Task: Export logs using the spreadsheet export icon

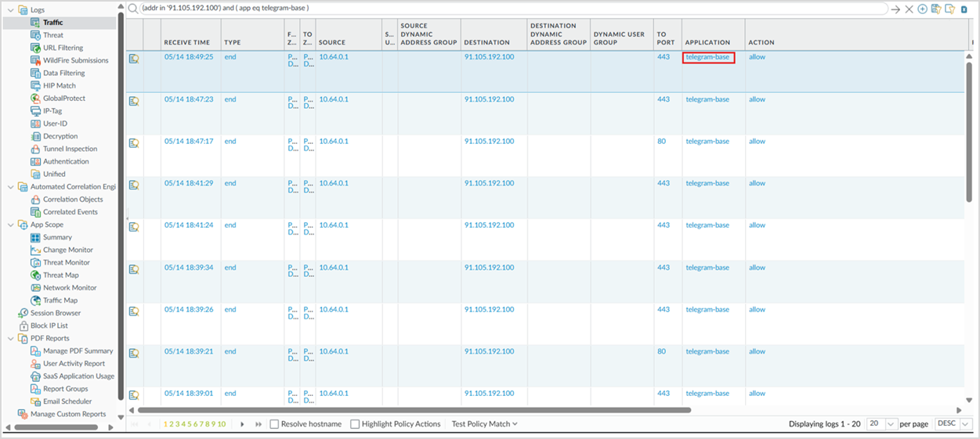Action: [963, 9]
